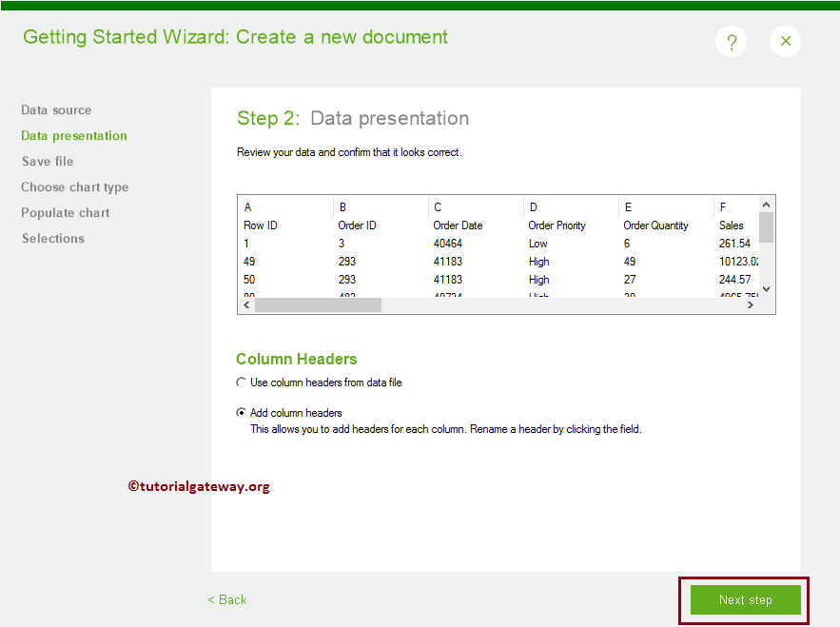Go back using the Back link

(x=226, y=599)
